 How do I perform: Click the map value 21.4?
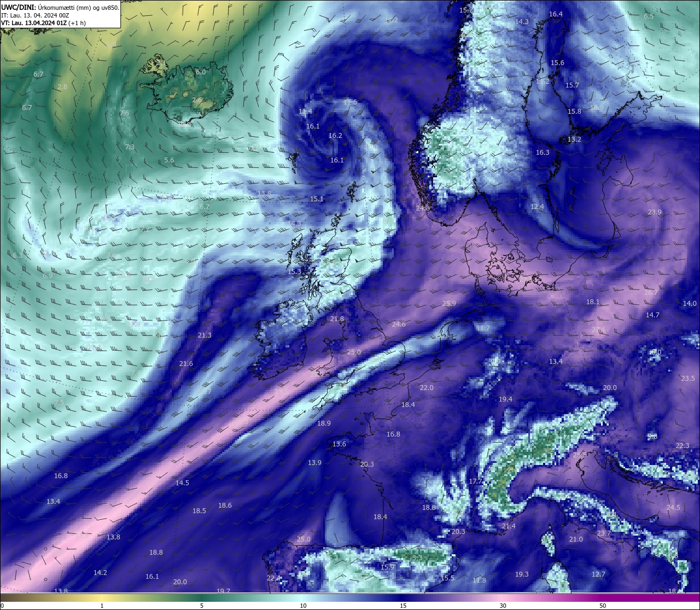(509, 526)
